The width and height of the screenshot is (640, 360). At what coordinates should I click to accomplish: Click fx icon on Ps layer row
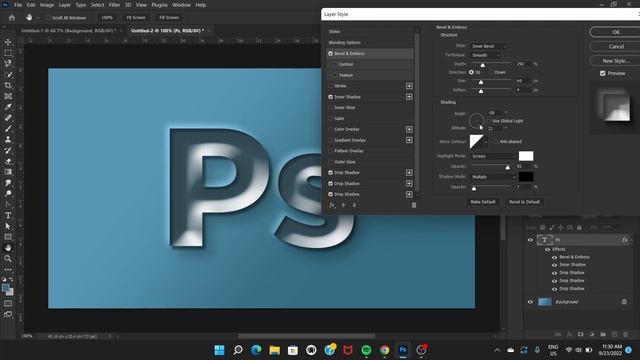(625, 240)
